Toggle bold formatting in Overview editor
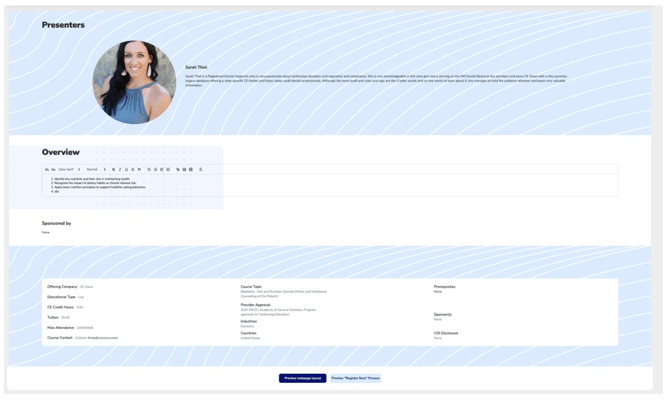Image resolution: width=670 pixels, height=401 pixels. tap(113, 170)
